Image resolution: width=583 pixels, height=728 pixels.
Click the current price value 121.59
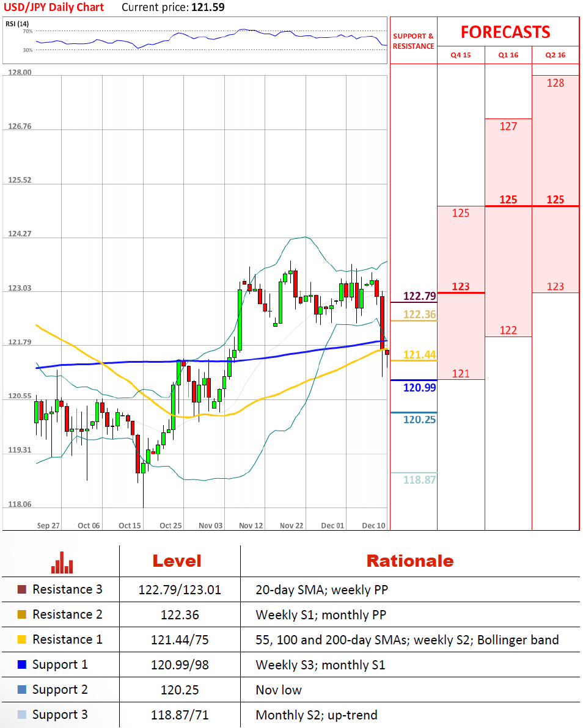point(208,7)
